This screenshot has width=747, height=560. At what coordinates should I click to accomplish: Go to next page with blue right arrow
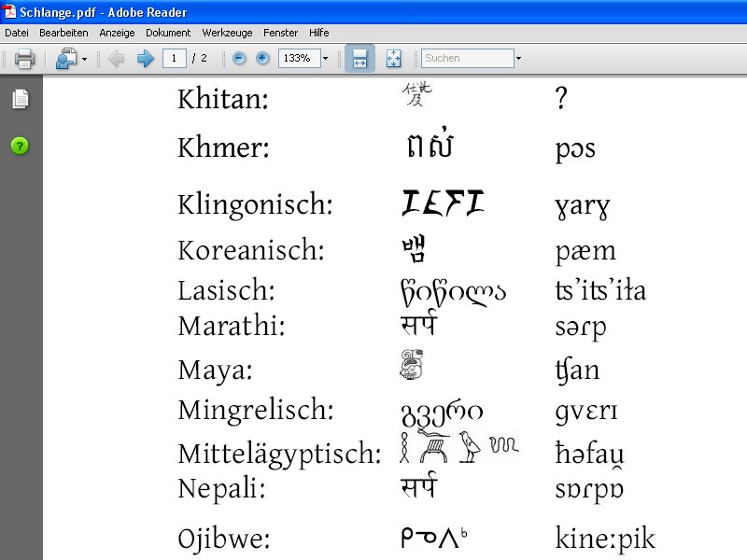[146, 59]
